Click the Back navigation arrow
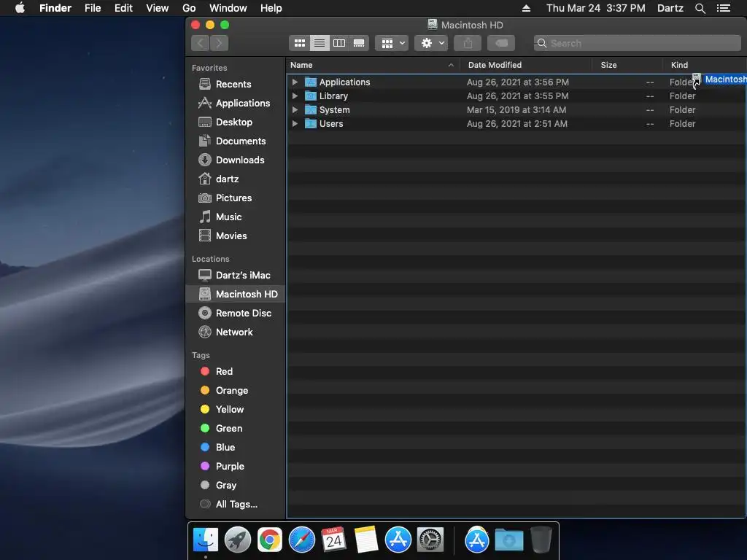Screen dimensions: 747x560 coord(201,43)
